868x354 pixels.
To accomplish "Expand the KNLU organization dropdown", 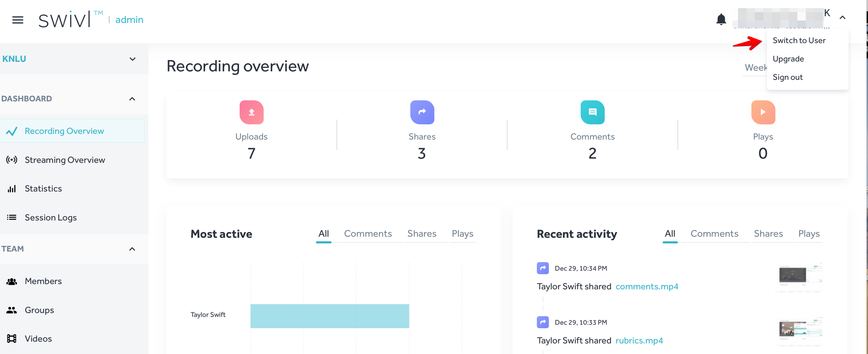I will pos(132,59).
